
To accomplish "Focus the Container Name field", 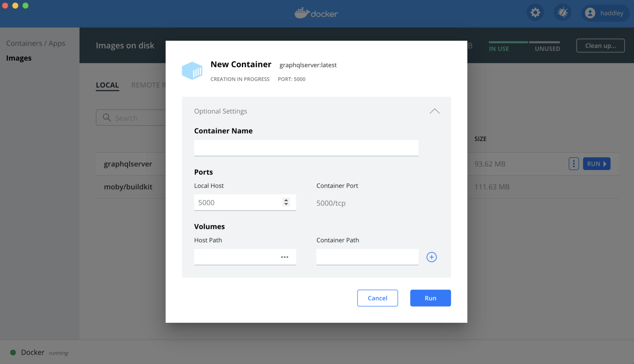I will [x=306, y=148].
